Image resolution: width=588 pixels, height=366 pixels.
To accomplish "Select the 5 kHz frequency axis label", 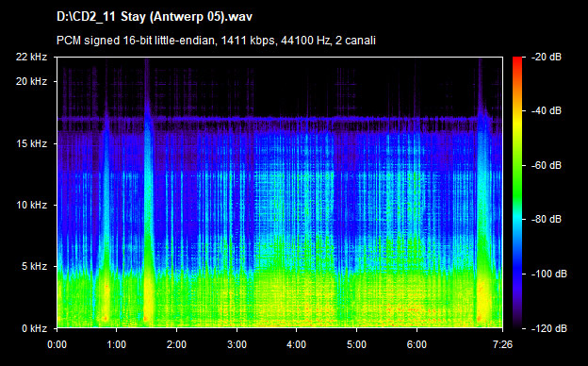I will (x=34, y=266).
